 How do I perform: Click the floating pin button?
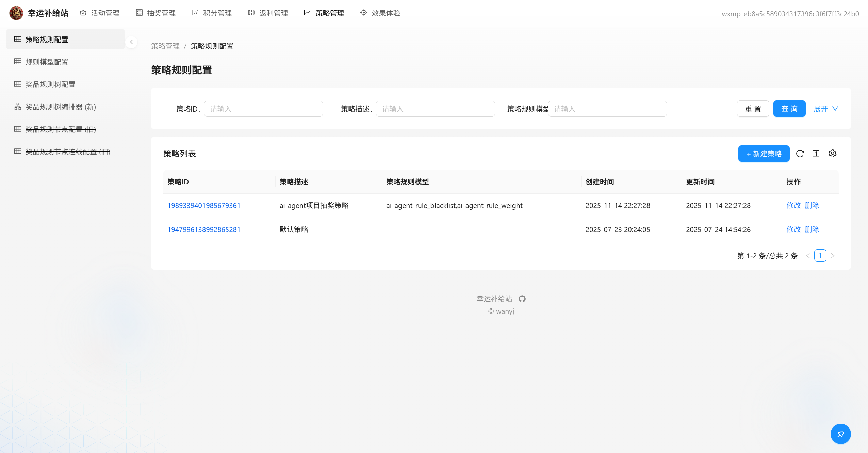840,434
